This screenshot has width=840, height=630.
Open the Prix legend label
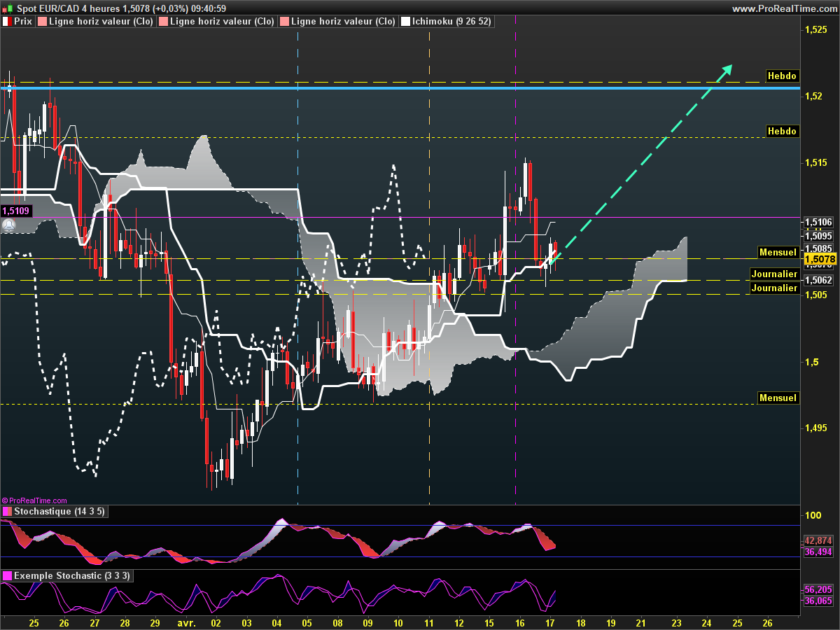tap(23, 22)
